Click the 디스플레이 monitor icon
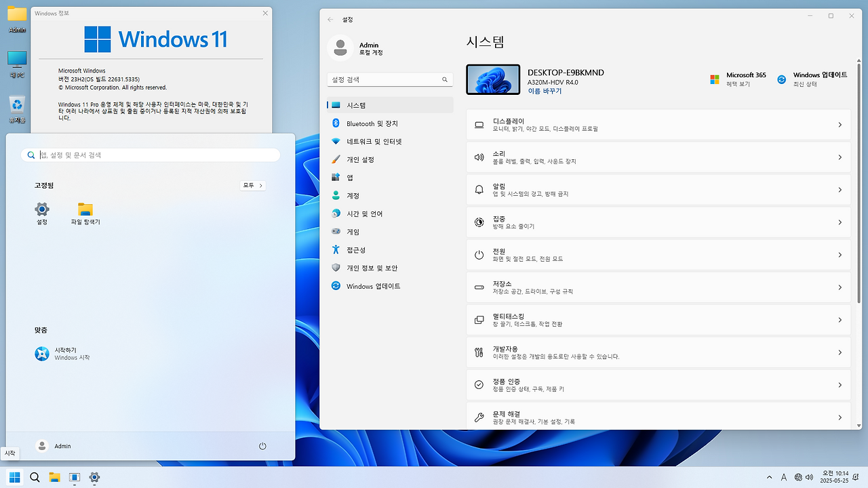This screenshot has height=488, width=868. 479,125
